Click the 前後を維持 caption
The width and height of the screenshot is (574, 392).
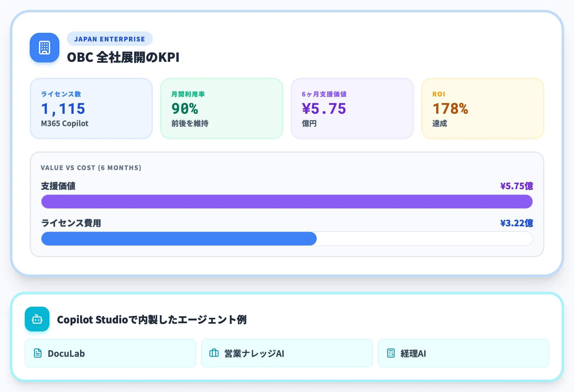point(190,123)
